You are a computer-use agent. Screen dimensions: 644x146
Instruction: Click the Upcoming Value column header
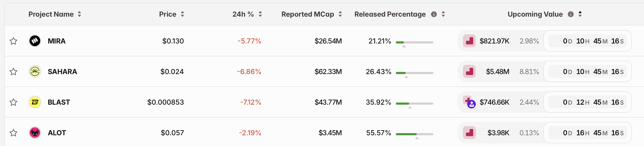tap(535, 14)
